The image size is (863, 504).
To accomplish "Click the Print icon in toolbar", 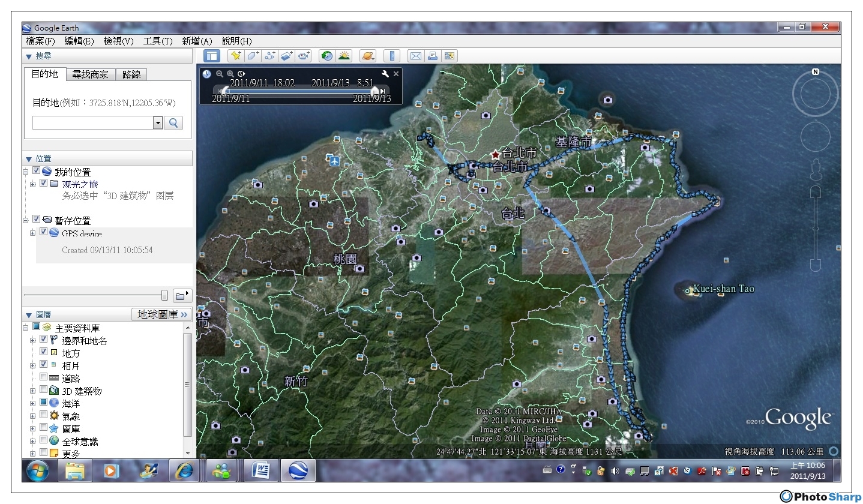I will [x=432, y=56].
